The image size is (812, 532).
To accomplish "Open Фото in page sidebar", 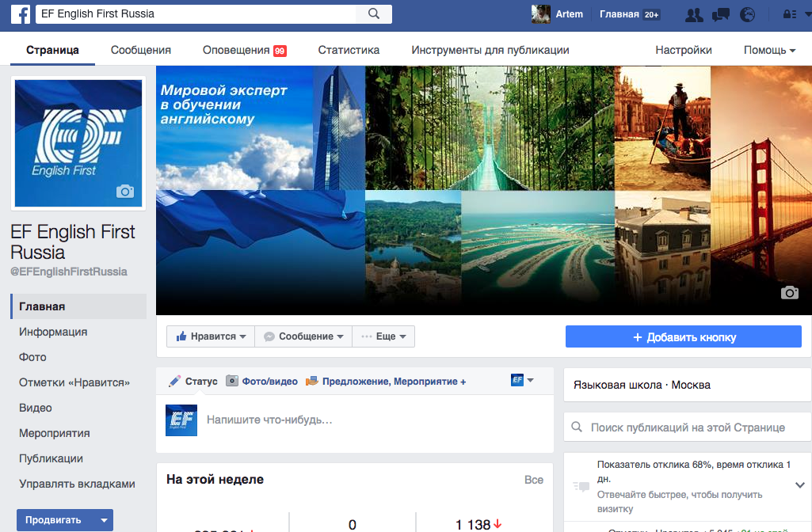I will 32,357.
